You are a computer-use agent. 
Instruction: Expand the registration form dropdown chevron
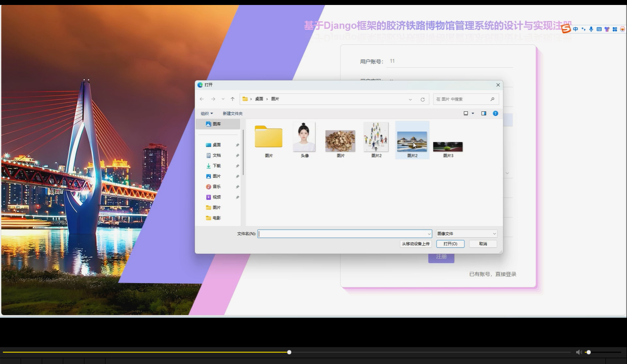click(507, 173)
